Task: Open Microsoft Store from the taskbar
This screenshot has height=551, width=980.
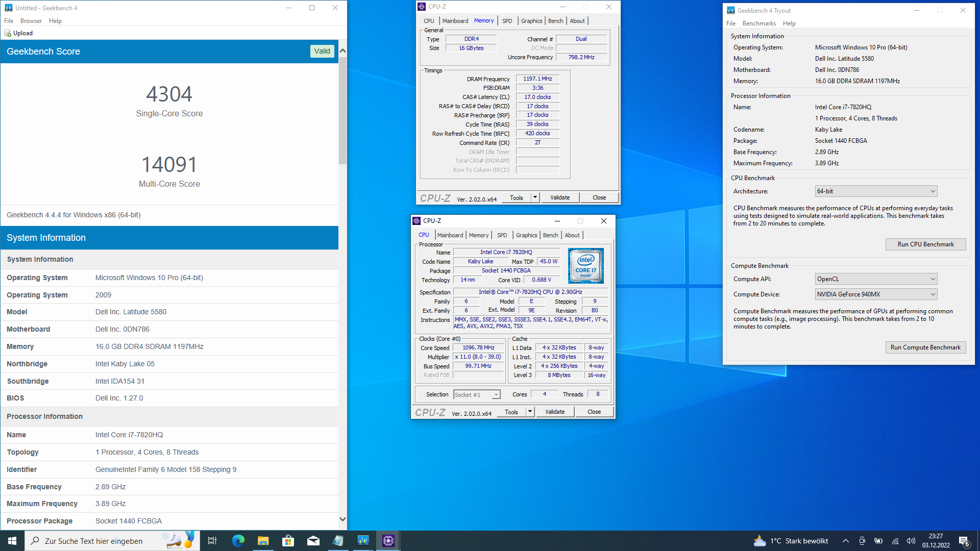Action: [288, 541]
